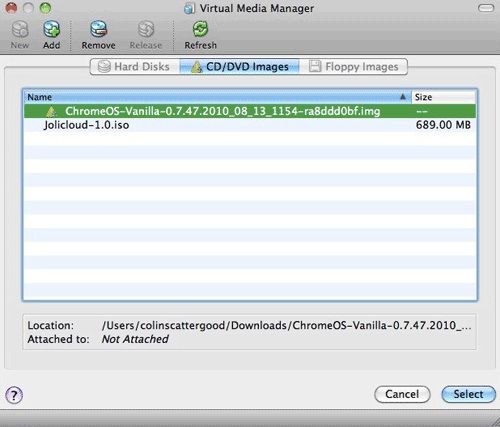Click the Location path text
500x427 pixels.
pos(287,325)
